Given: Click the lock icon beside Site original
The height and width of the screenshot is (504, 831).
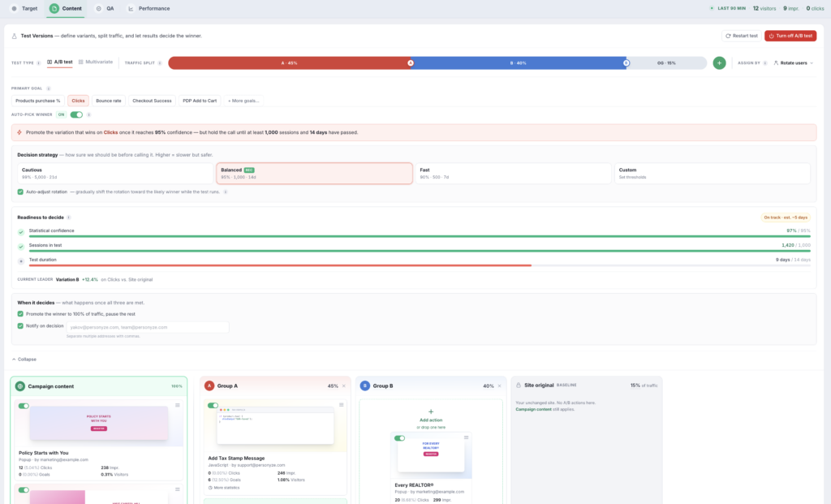Looking at the screenshot, I should [x=519, y=386].
